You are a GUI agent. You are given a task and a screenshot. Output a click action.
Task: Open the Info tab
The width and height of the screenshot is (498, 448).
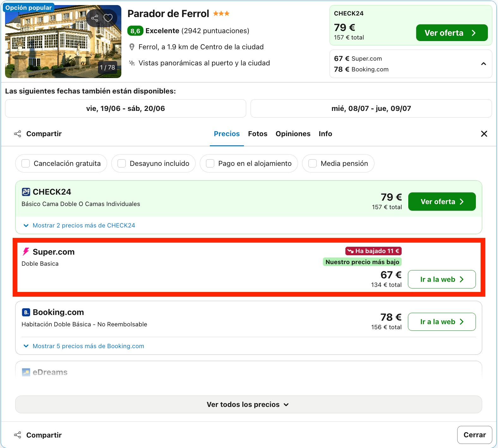(325, 134)
